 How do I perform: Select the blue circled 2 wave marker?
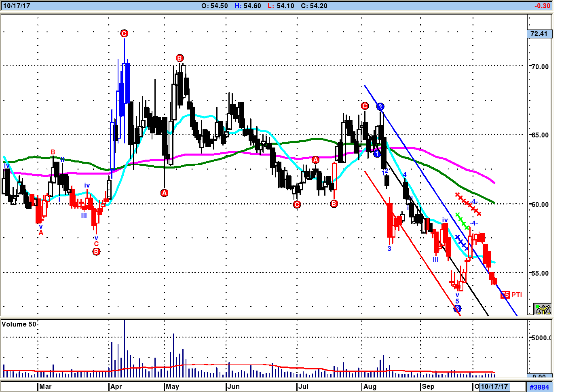(x=380, y=107)
